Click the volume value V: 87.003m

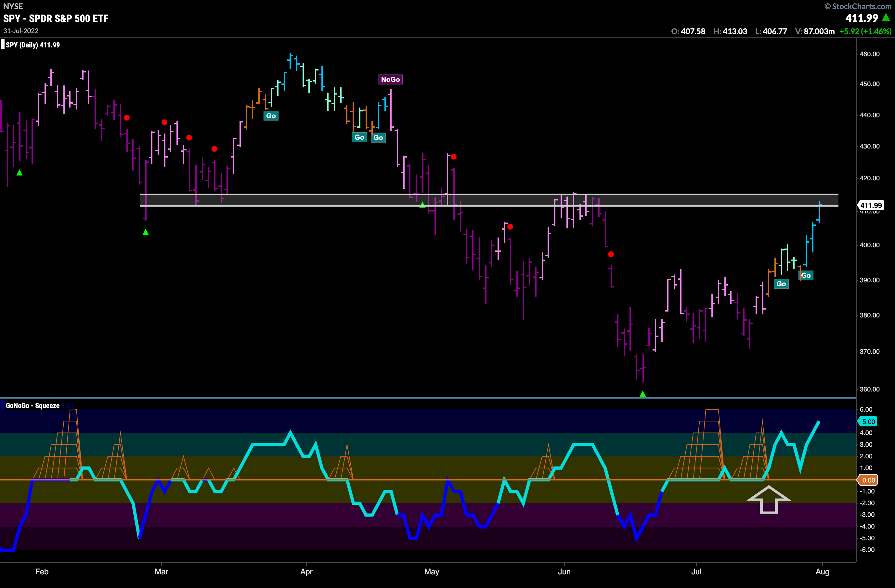815,31
